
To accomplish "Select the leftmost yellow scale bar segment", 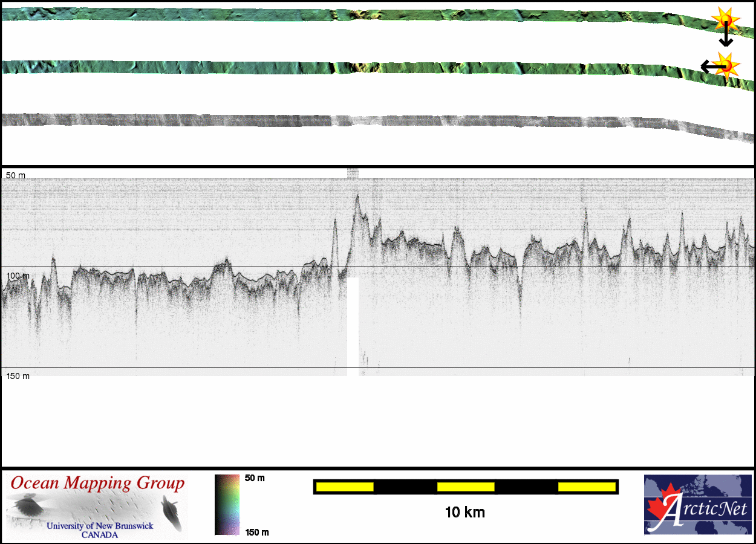I will pyautogui.click(x=345, y=487).
